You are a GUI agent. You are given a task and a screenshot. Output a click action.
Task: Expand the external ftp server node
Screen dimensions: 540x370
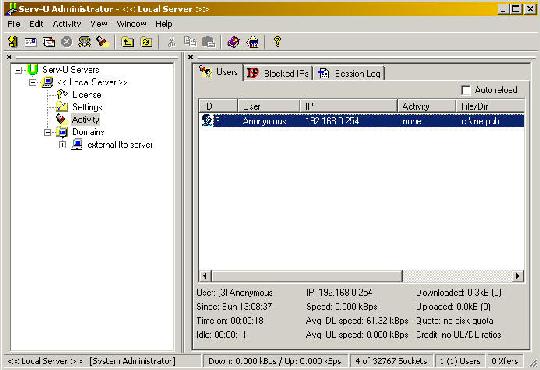[x=62, y=145]
